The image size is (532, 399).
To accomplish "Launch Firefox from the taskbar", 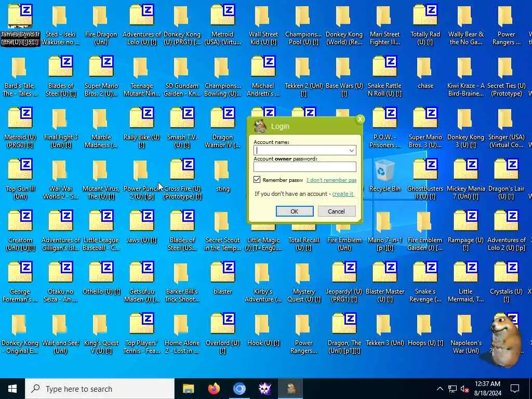I will click(x=214, y=389).
